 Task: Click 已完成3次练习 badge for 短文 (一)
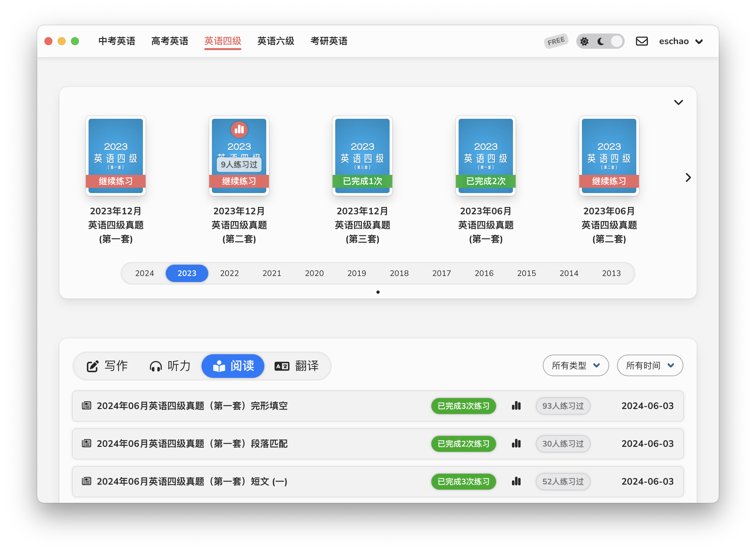tap(463, 481)
